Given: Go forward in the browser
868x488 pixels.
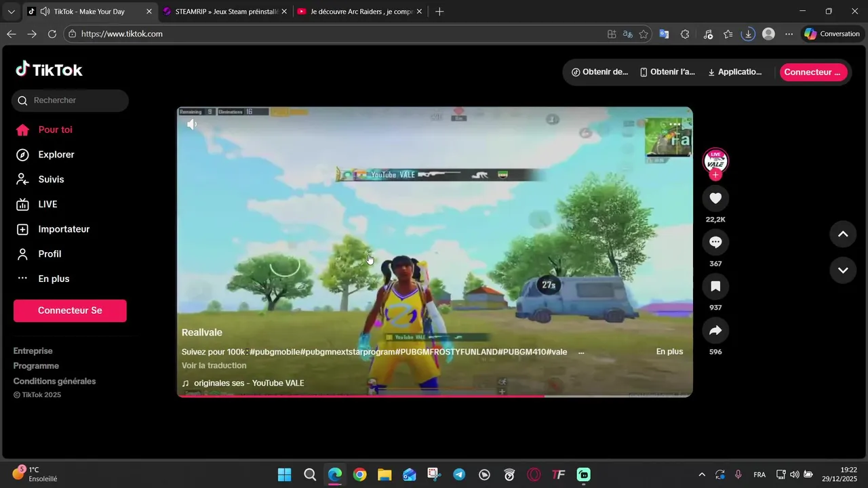Looking at the screenshot, I should [32, 34].
